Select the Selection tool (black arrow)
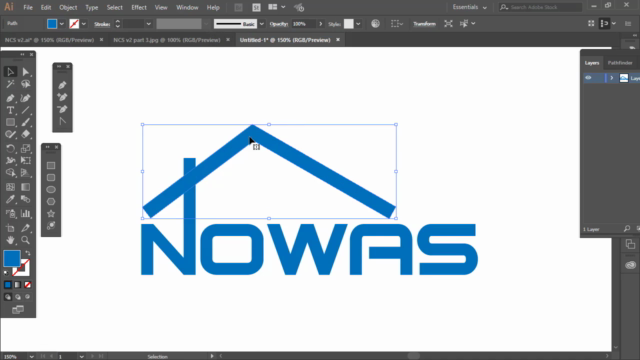640x360 pixels. click(10, 72)
